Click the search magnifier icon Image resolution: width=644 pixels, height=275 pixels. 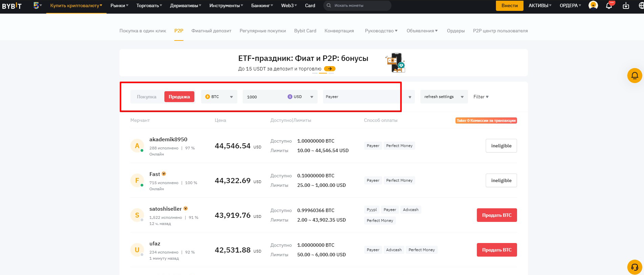pyautogui.click(x=329, y=5)
